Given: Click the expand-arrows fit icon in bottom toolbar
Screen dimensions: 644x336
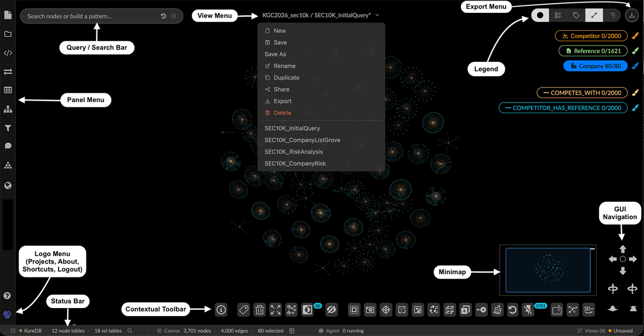Looking at the screenshot, I should coord(275,310).
